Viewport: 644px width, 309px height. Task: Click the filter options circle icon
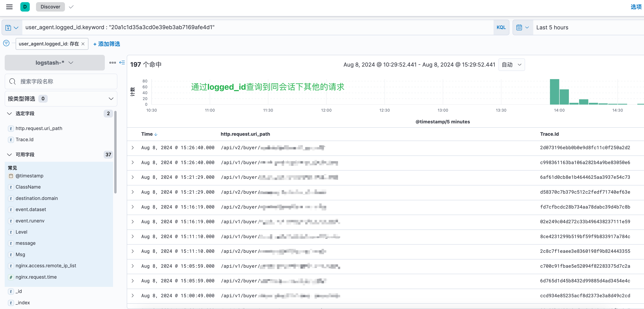pyautogui.click(x=6, y=43)
